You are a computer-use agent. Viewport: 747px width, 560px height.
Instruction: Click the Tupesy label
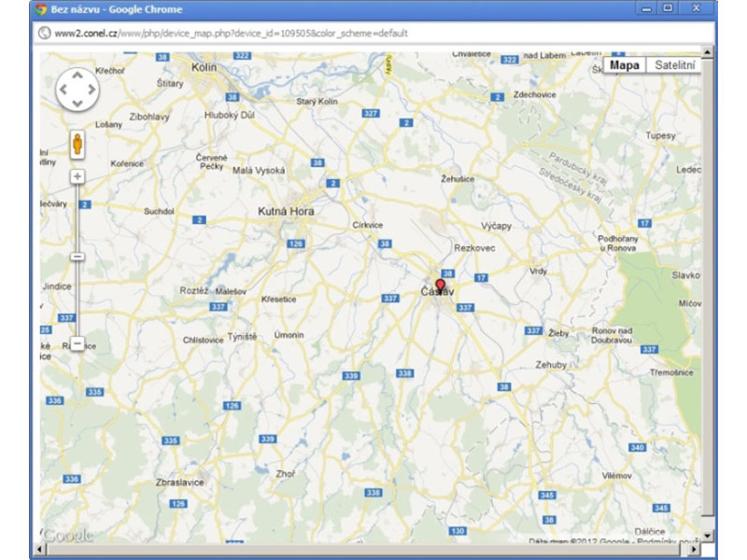[x=660, y=135]
